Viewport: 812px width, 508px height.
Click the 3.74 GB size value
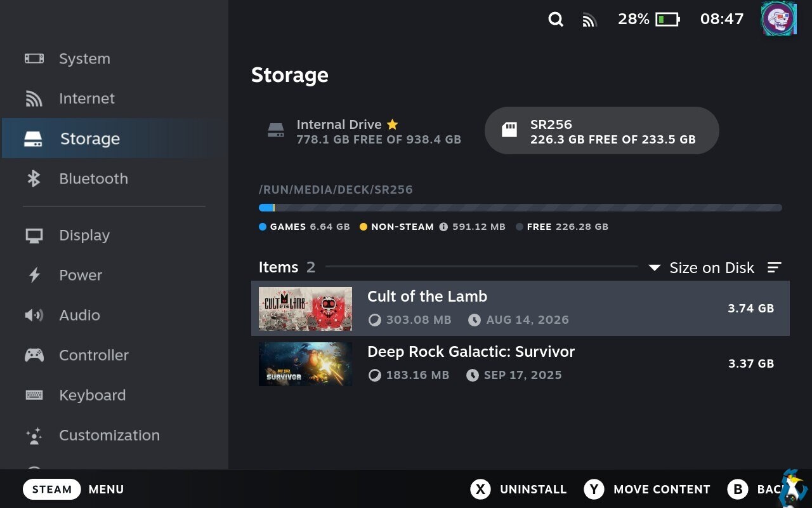751,309
